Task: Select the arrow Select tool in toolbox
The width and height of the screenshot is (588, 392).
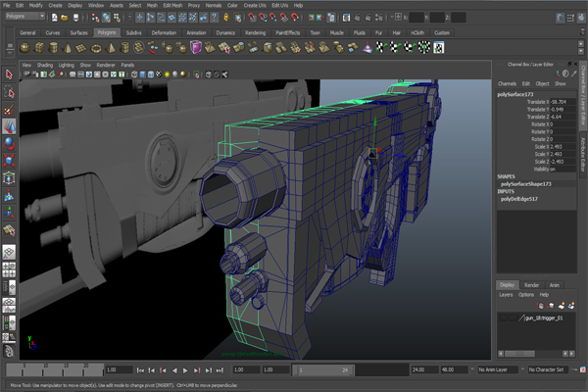Action: (9, 74)
